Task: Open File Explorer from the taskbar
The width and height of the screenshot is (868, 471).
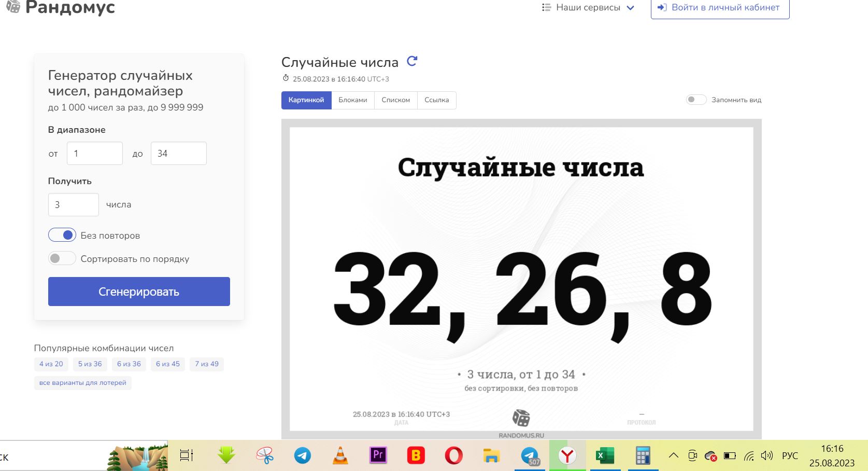Action: click(491, 456)
